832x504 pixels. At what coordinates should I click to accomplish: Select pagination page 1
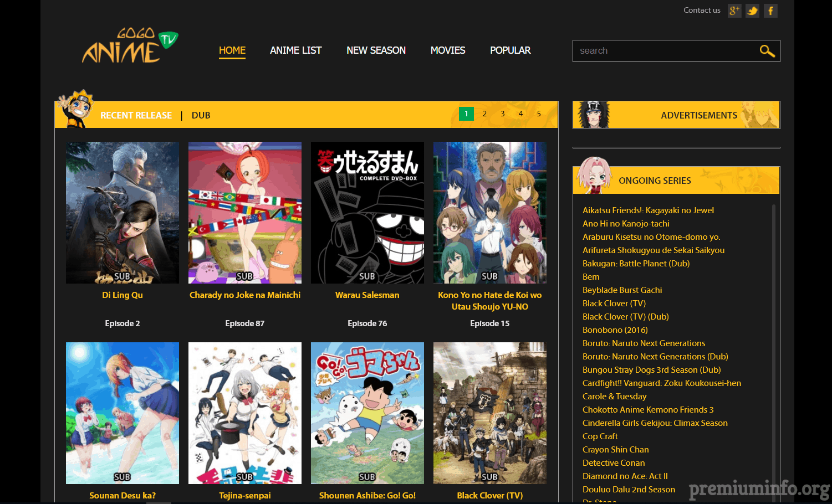click(x=466, y=114)
